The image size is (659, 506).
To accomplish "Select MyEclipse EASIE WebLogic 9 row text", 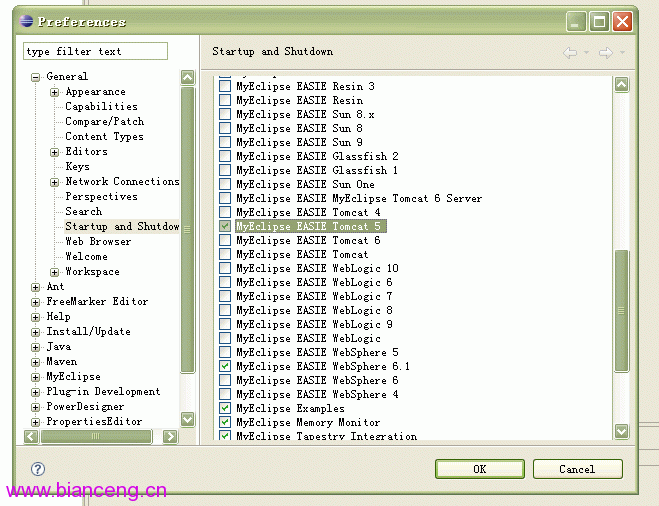I will [x=314, y=324].
